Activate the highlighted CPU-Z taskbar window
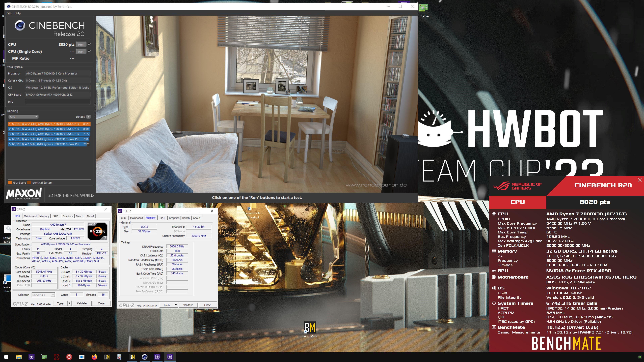Image resolution: width=644 pixels, height=362 pixels. 170,357
